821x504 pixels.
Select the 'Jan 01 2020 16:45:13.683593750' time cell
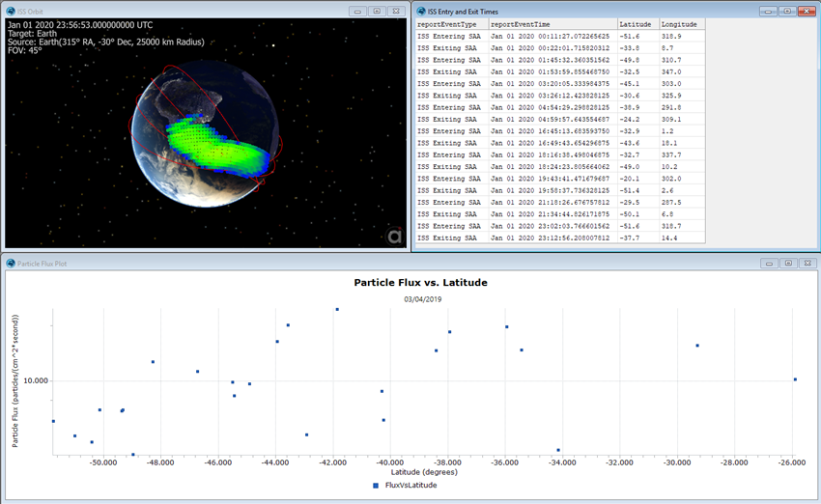click(x=552, y=131)
